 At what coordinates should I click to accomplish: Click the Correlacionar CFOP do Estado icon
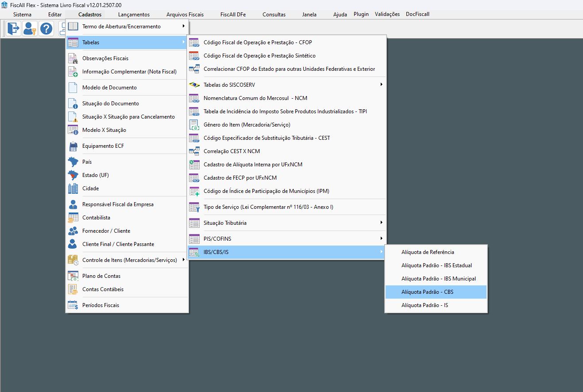[x=194, y=69]
